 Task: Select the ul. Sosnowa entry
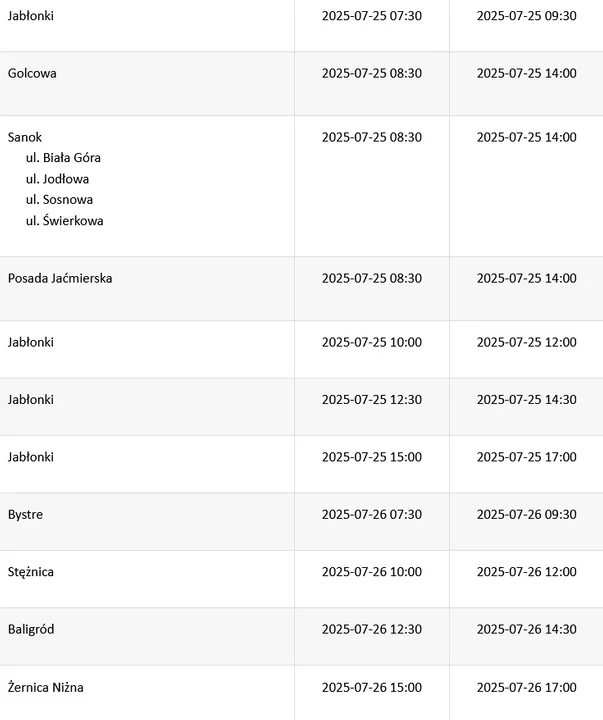(59, 199)
